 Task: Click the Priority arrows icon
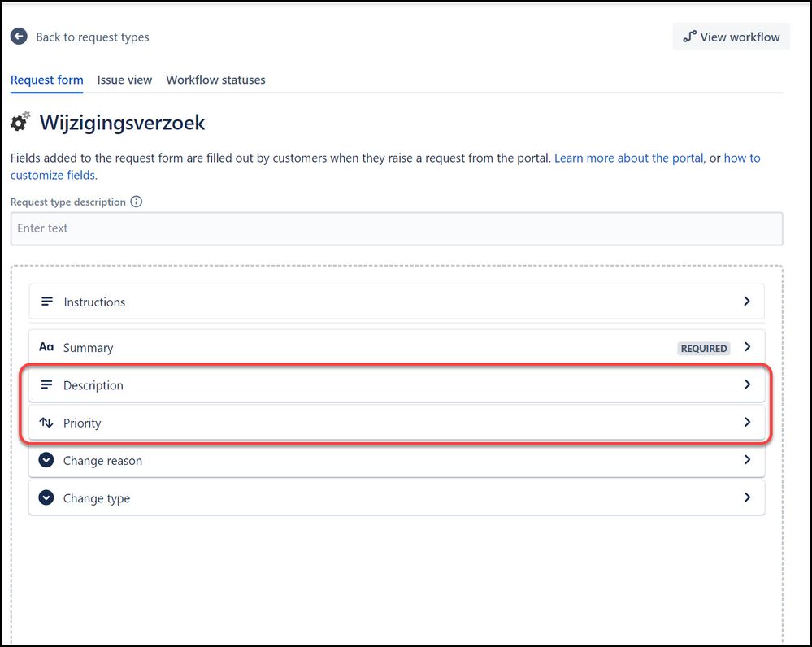coord(46,423)
